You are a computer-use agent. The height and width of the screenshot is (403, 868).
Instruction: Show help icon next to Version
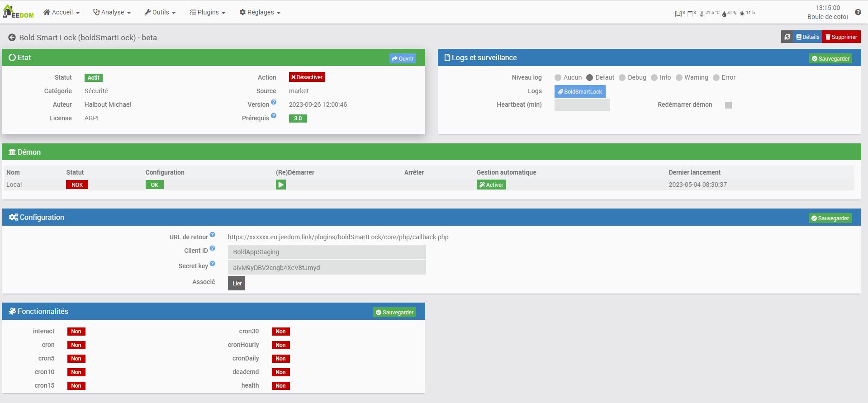click(x=274, y=102)
